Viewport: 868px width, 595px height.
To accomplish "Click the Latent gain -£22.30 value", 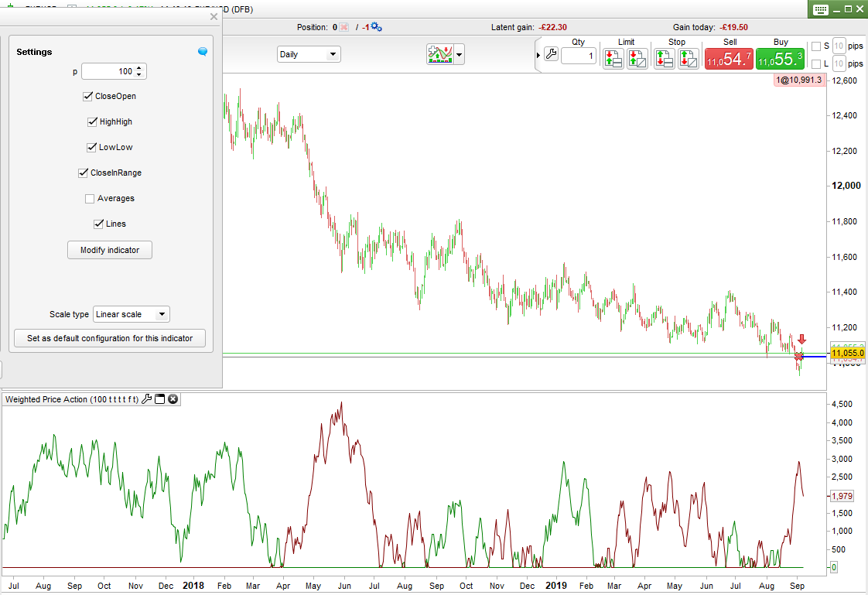I will click(552, 27).
